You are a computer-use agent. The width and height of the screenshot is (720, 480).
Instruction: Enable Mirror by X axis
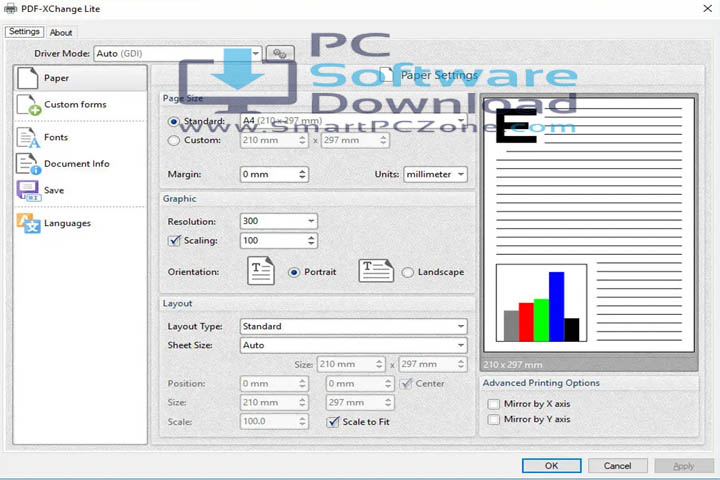494,404
